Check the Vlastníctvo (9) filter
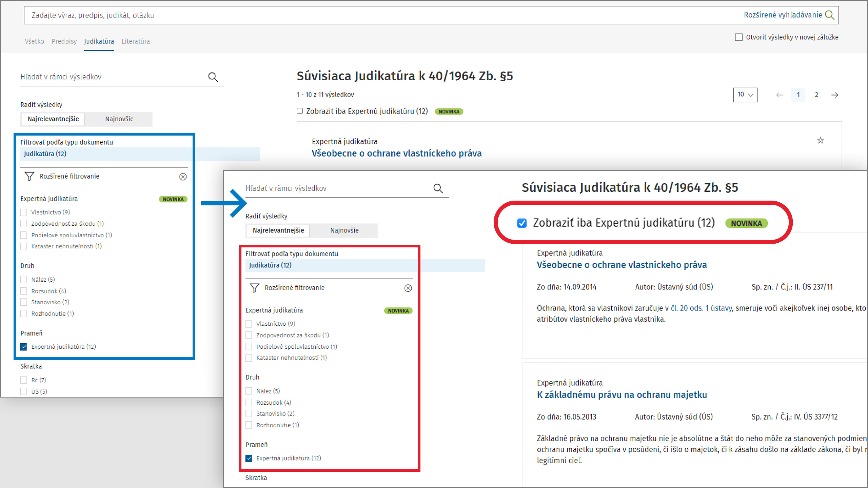This screenshot has width=868, height=488. tap(24, 212)
